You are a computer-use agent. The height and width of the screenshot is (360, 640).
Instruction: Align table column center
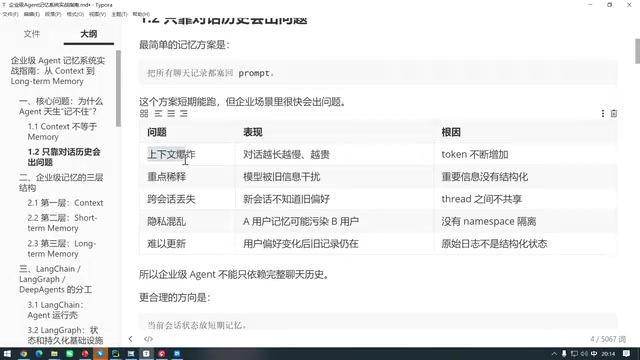tap(171, 113)
